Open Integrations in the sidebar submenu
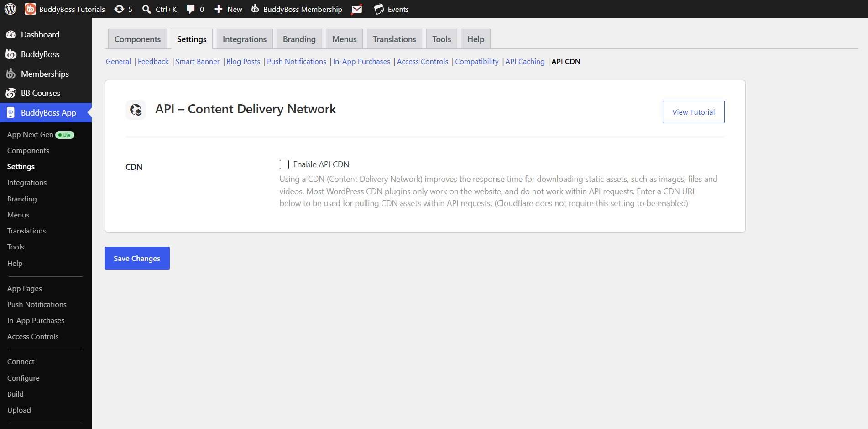 tap(27, 183)
